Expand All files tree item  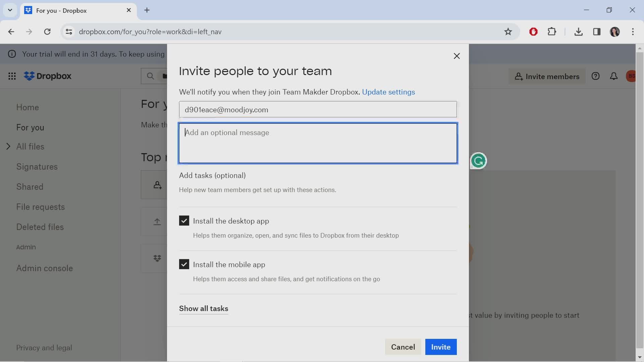[x=8, y=146]
